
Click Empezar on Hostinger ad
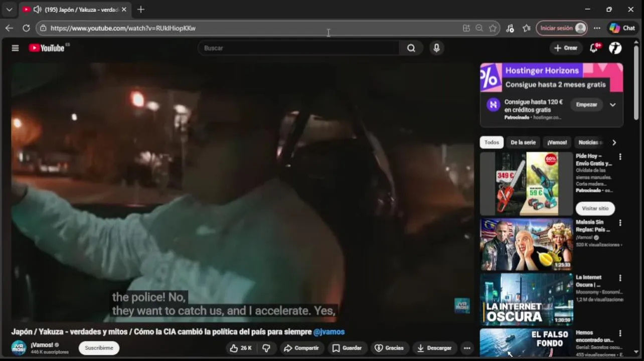tap(586, 105)
